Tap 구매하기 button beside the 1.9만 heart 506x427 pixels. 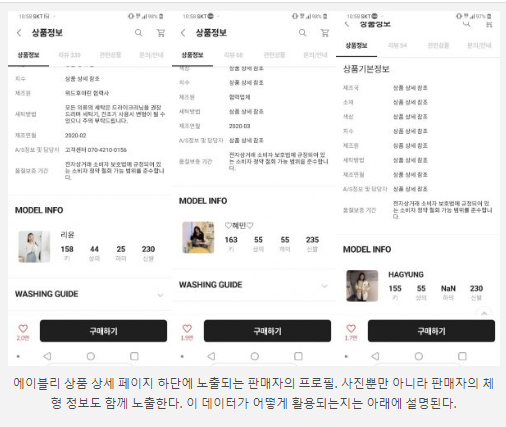click(x=267, y=331)
